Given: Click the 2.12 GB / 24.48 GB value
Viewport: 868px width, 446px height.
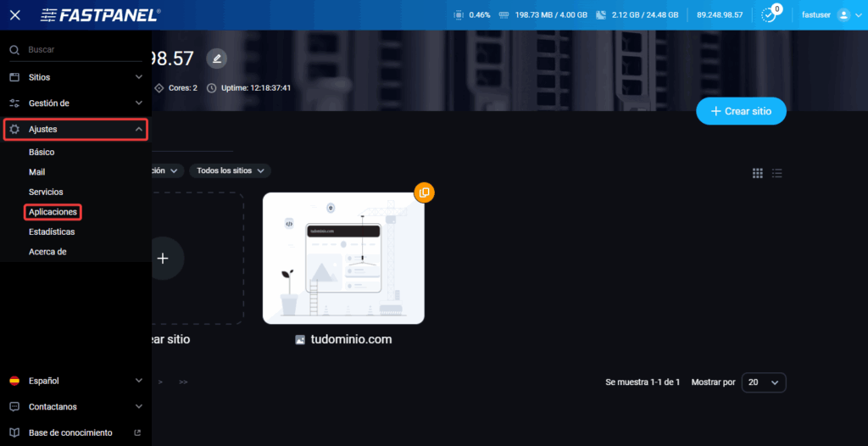Looking at the screenshot, I should [645, 15].
